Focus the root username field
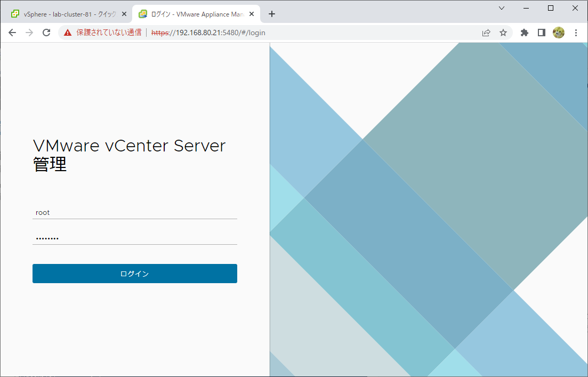The width and height of the screenshot is (588, 377). 135,212
